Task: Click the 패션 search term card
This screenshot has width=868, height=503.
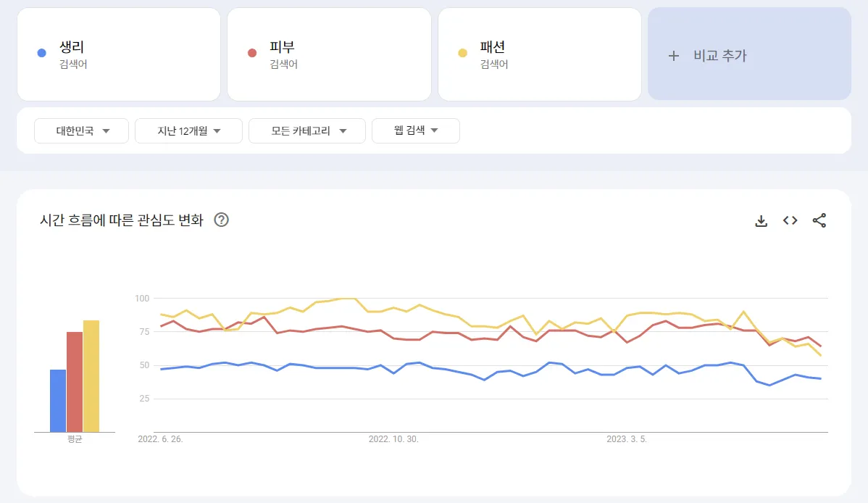Action: pyautogui.click(x=539, y=54)
